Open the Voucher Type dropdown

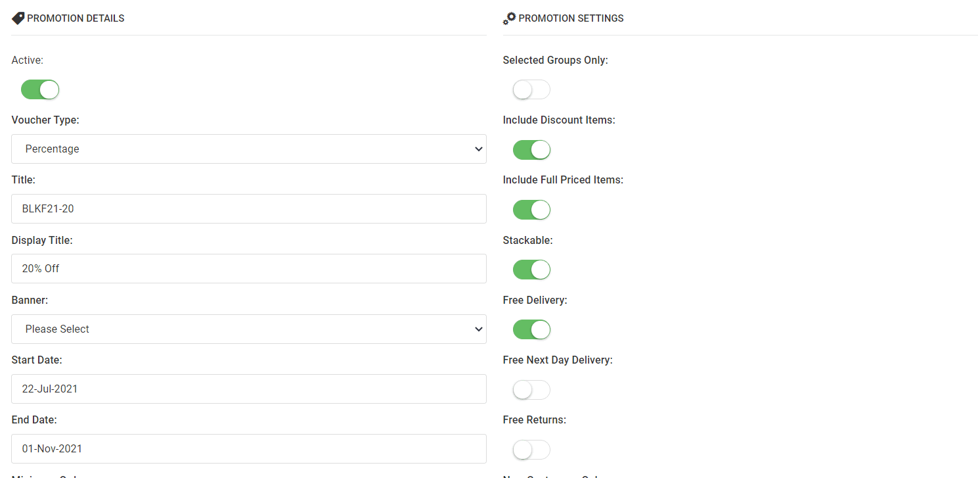pyautogui.click(x=249, y=149)
